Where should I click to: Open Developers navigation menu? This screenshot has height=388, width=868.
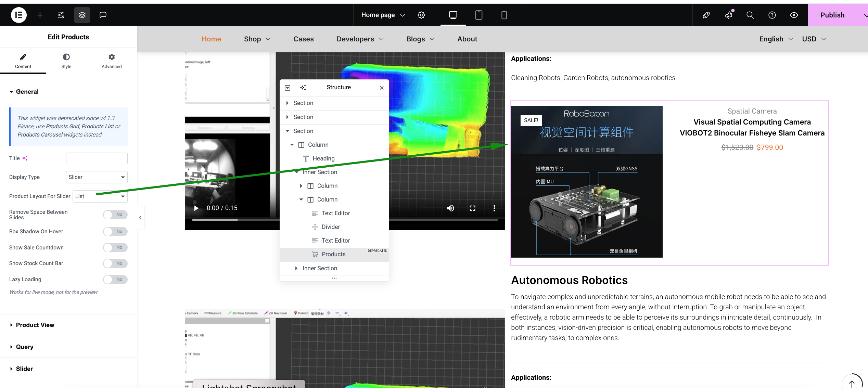pyautogui.click(x=360, y=39)
